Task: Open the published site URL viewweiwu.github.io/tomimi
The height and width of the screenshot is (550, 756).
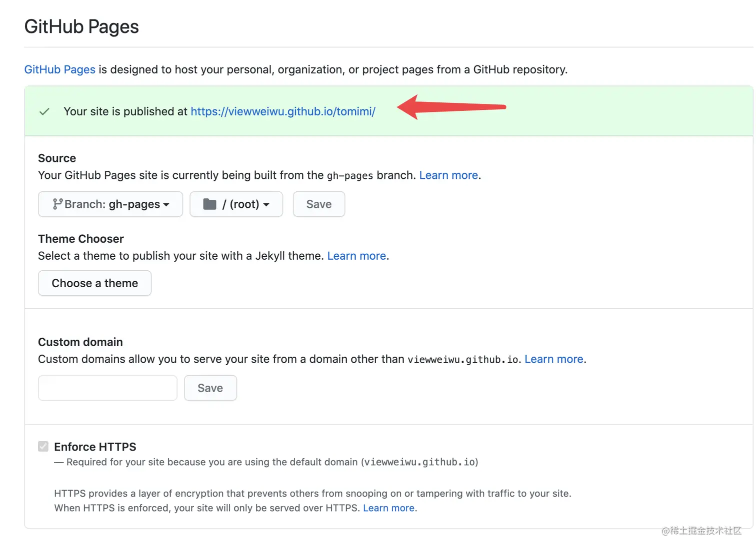Action: [x=283, y=111]
